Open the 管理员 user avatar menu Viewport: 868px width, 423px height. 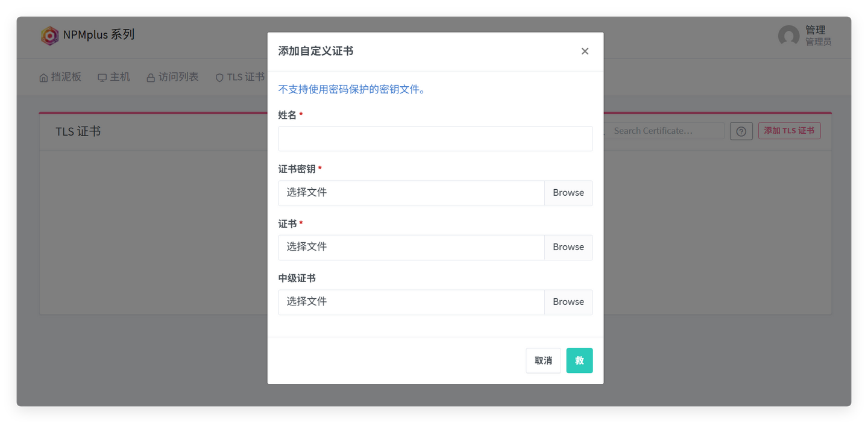(x=789, y=36)
